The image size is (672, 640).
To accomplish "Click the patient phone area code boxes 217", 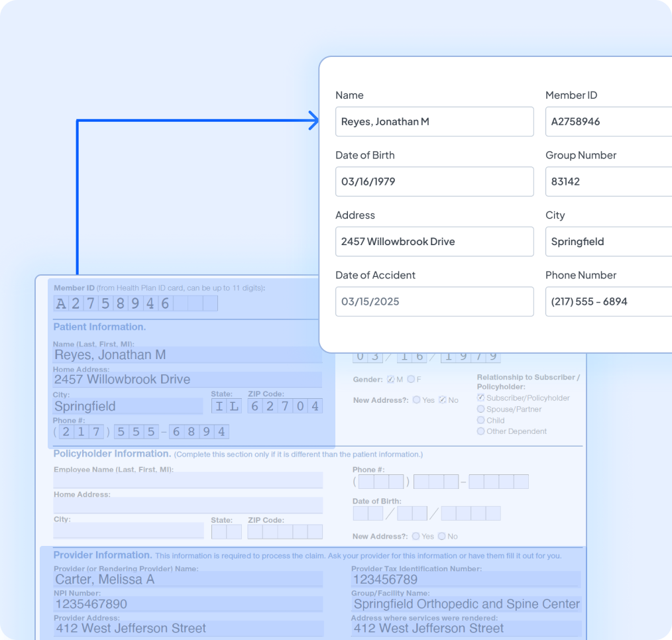I will click(81, 432).
